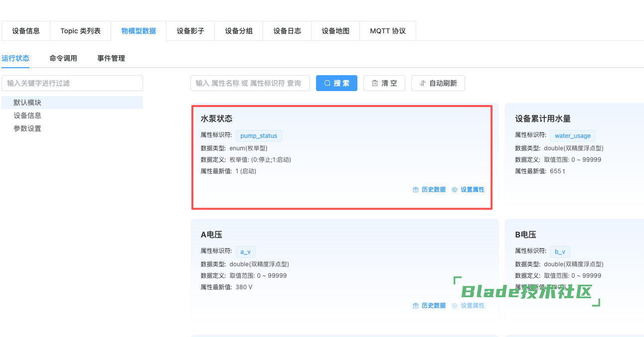Select 参数设置 in the module tree

(x=27, y=128)
